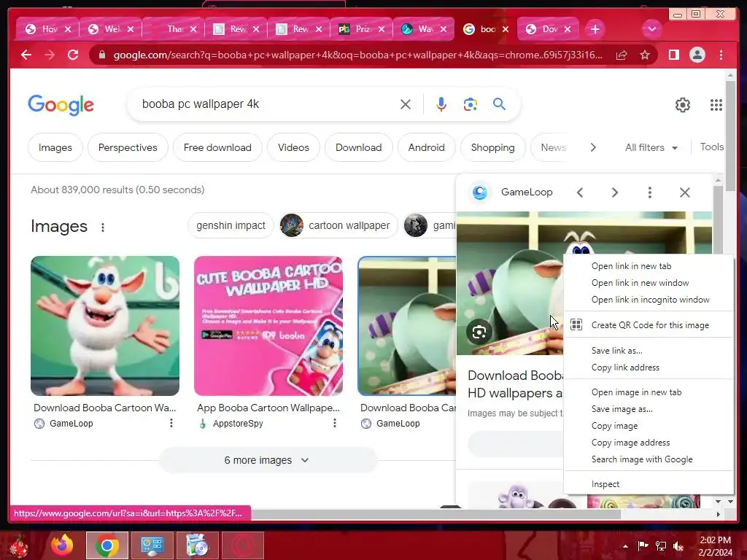The width and height of the screenshot is (747, 560).
Task: Open a new tab with the plus button
Action: (x=595, y=29)
